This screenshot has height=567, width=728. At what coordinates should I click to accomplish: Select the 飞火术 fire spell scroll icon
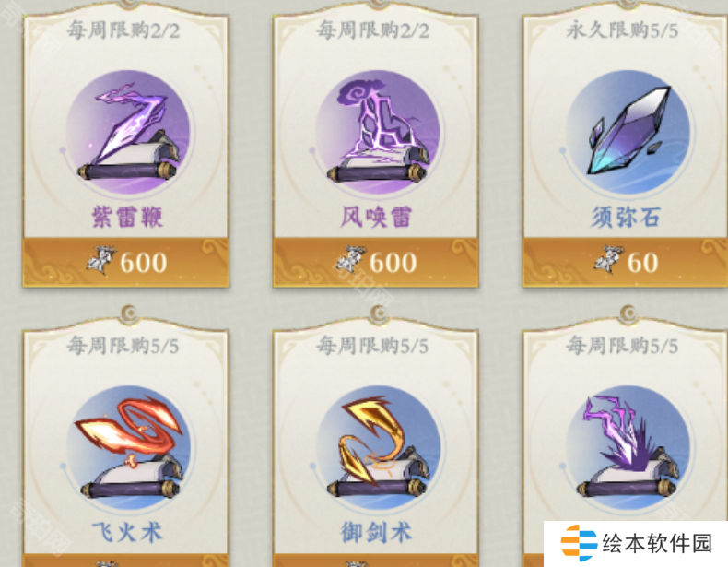pyautogui.click(x=128, y=448)
